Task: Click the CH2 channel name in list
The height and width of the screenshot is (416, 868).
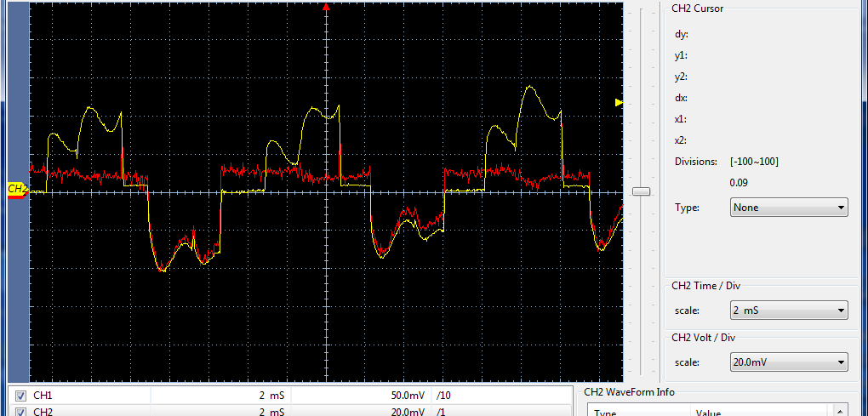Action: (43, 412)
